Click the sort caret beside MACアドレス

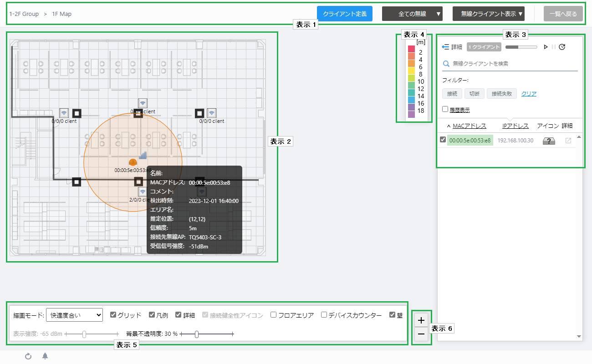point(449,126)
